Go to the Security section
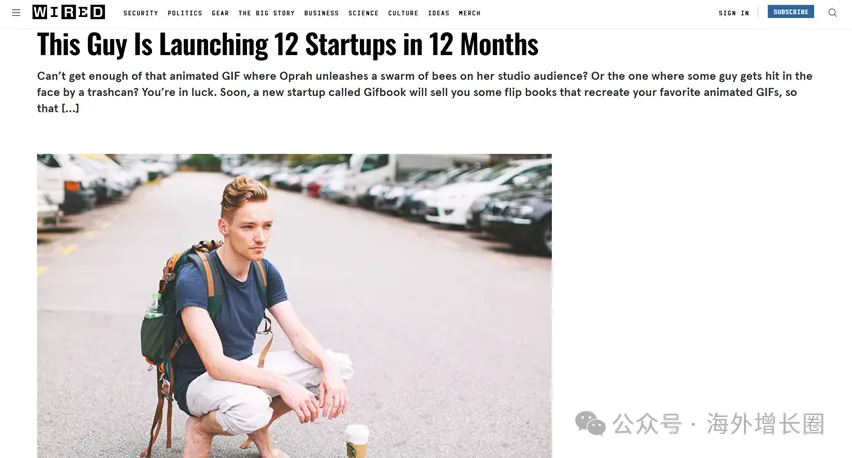 click(x=141, y=13)
